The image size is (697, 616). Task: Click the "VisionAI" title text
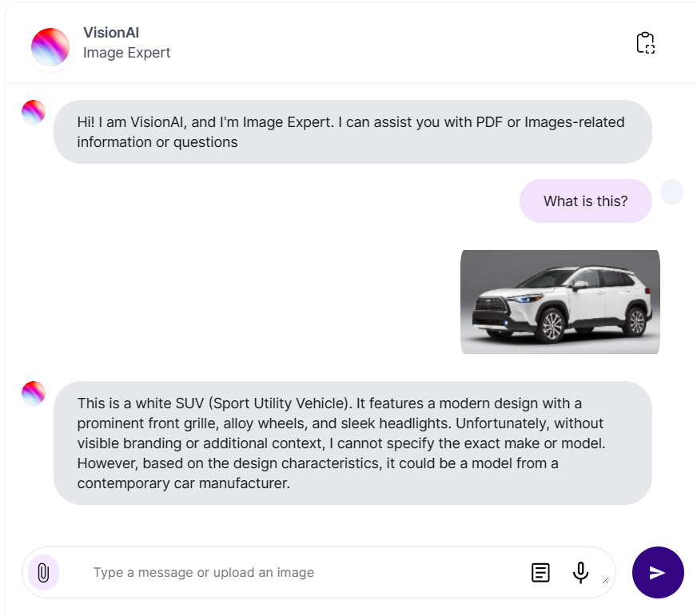[x=111, y=33]
